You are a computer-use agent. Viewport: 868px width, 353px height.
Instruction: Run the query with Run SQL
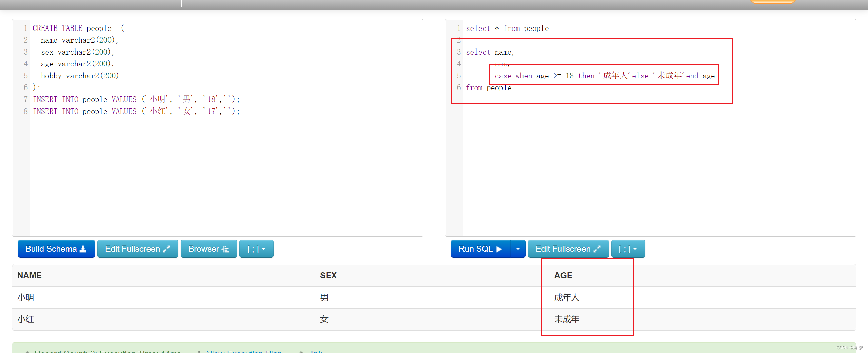tap(480, 249)
